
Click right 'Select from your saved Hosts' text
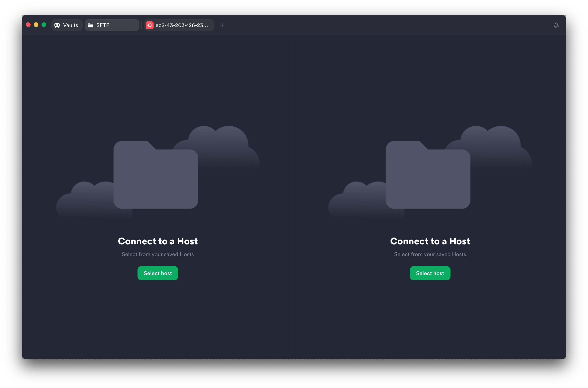point(430,254)
